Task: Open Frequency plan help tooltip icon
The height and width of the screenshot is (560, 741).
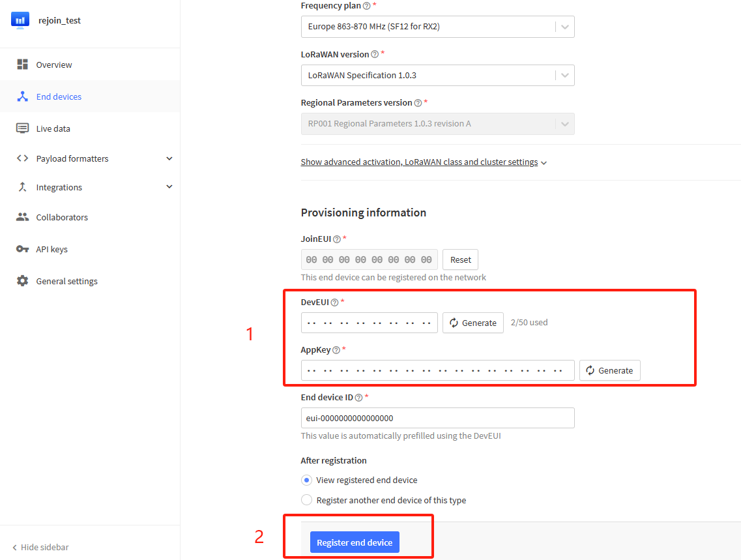Action: click(x=366, y=6)
